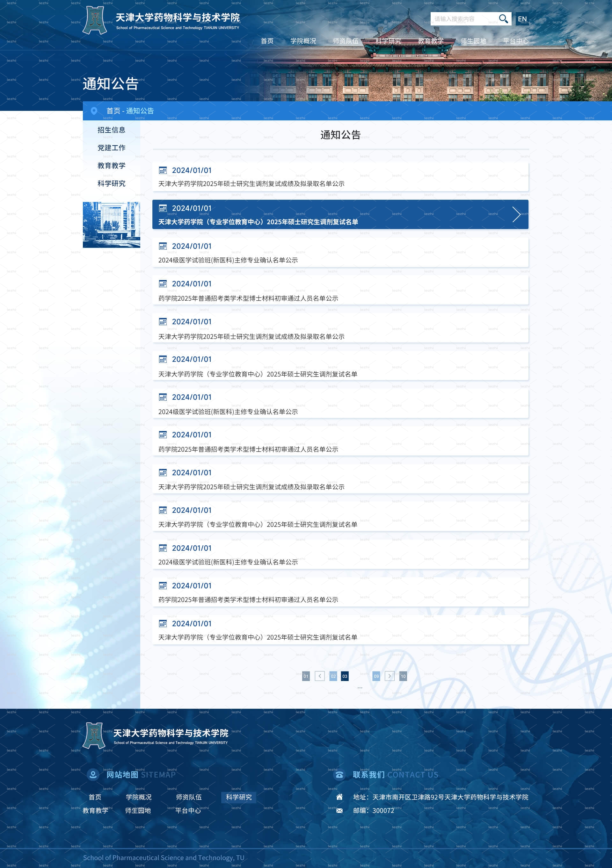Click the next page arrow in pagination
Screen dimensions: 612x868
(390, 676)
